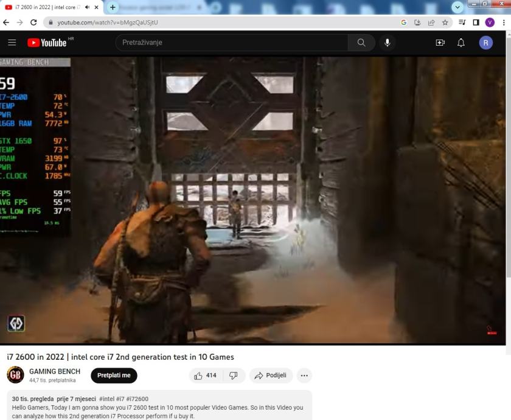
Task: Reload the current YouTube page
Action: tap(33, 22)
